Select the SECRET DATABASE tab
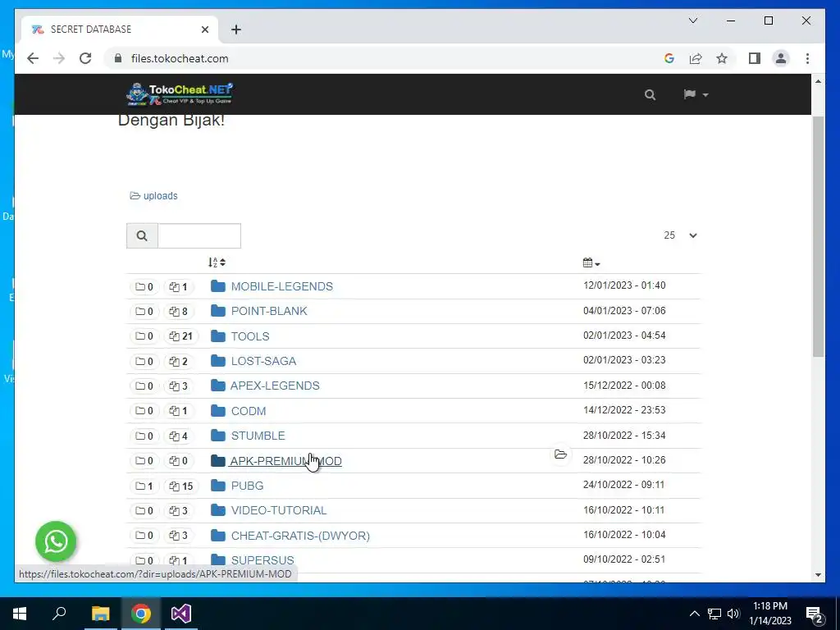This screenshot has width=840, height=630. click(119, 29)
